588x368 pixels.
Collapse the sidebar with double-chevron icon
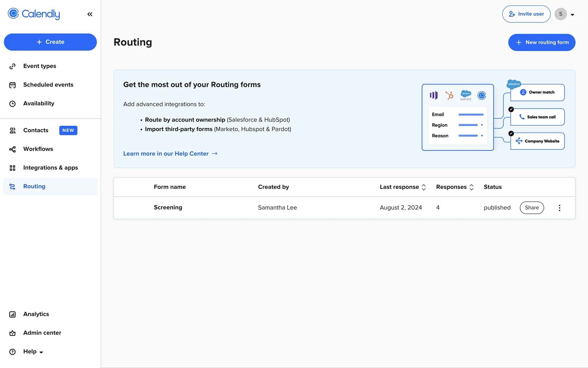90,14
